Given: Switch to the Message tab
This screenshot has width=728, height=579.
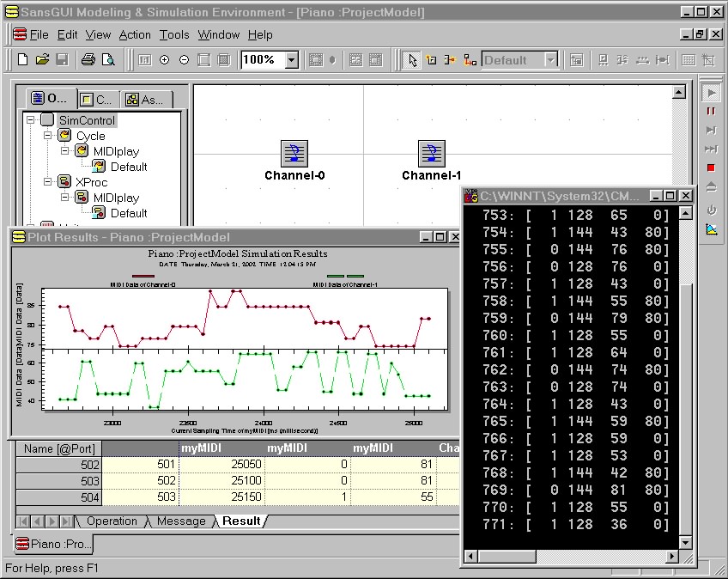Looking at the screenshot, I should coord(181,521).
